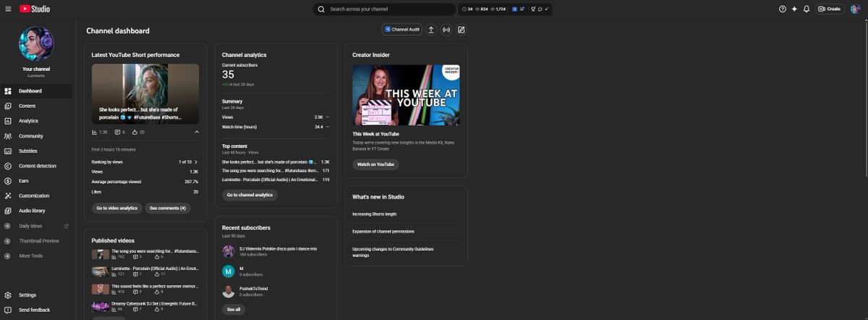Click the upload videos arrow icon
The image size is (868, 320).
click(x=431, y=30)
